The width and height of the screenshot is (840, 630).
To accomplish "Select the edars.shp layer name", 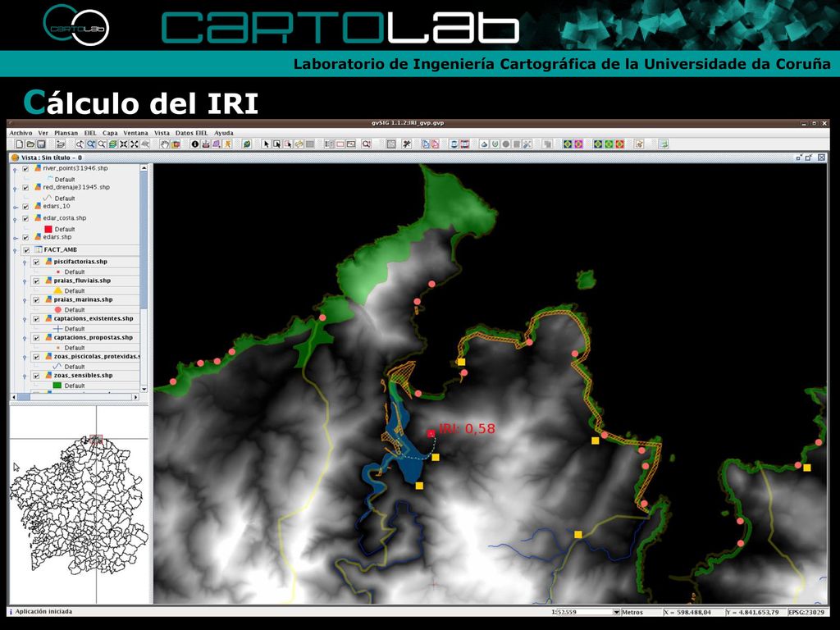I will [57, 237].
